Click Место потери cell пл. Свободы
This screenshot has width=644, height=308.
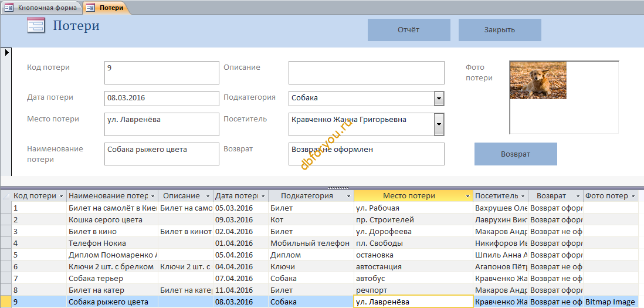[x=413, y=243]
